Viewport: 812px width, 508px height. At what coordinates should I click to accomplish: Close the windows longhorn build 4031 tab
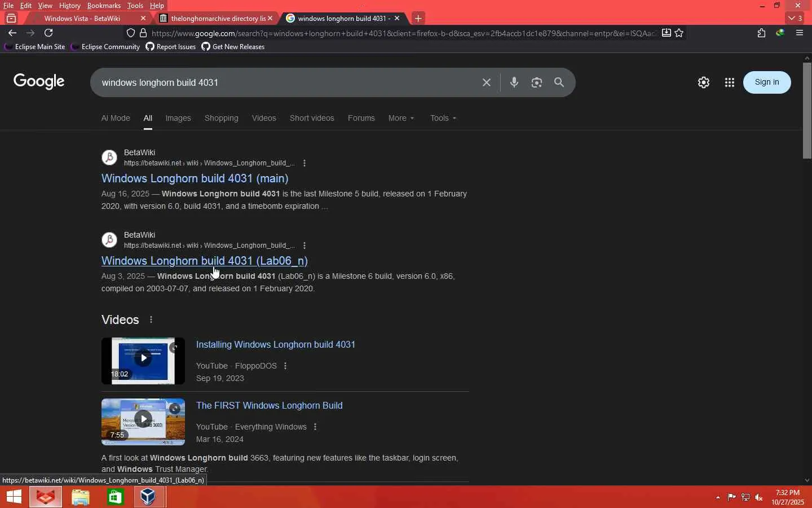[397, 18]
